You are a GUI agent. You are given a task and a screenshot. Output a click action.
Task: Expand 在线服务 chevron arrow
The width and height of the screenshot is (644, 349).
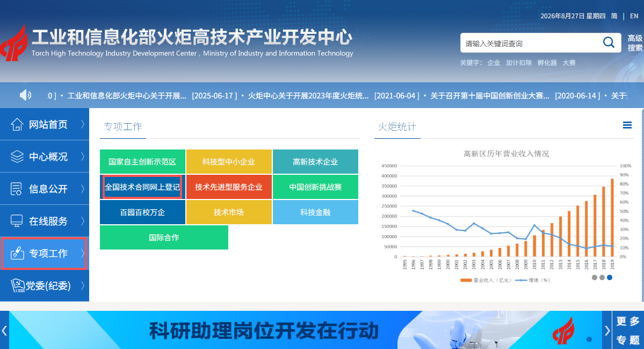point(83,221)
